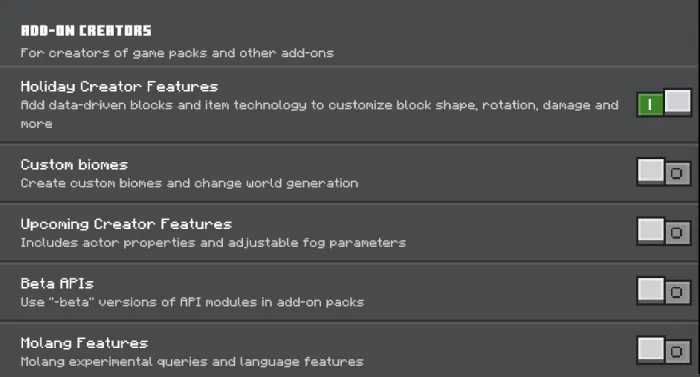Click the white knob of Holiday Creator toggle
The width and height of the screenshot is (700, 377).
(678, 102)
